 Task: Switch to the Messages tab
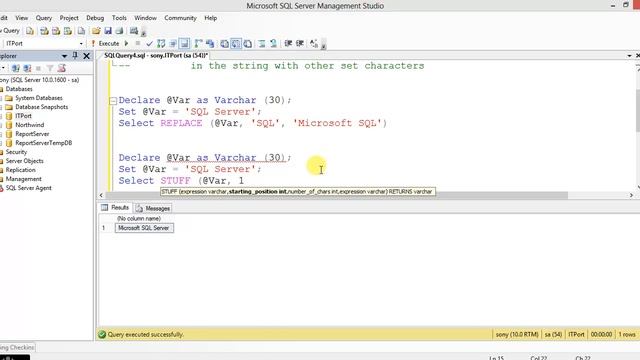point(153,208)
